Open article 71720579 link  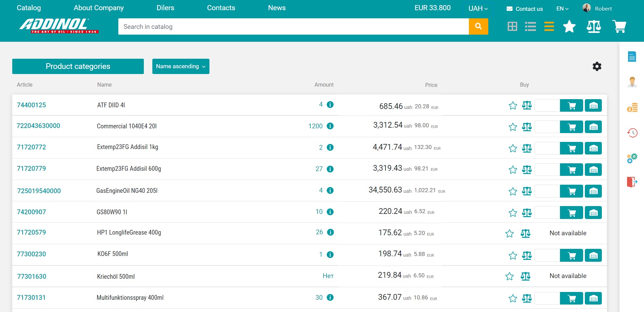pos(31,233)
